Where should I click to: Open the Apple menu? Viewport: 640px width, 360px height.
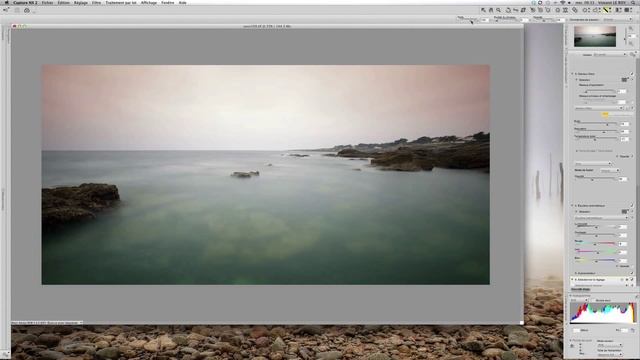tap(7, 2)
